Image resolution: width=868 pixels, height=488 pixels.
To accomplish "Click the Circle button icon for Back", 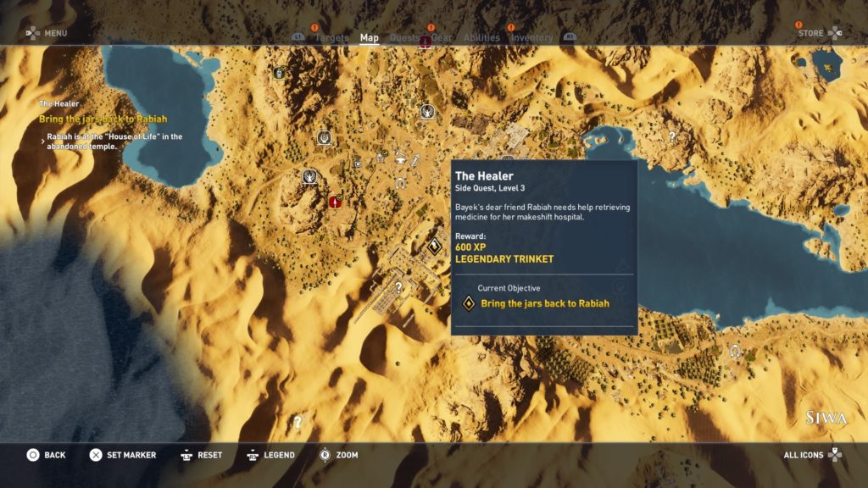I will click(x=33, y=455).
